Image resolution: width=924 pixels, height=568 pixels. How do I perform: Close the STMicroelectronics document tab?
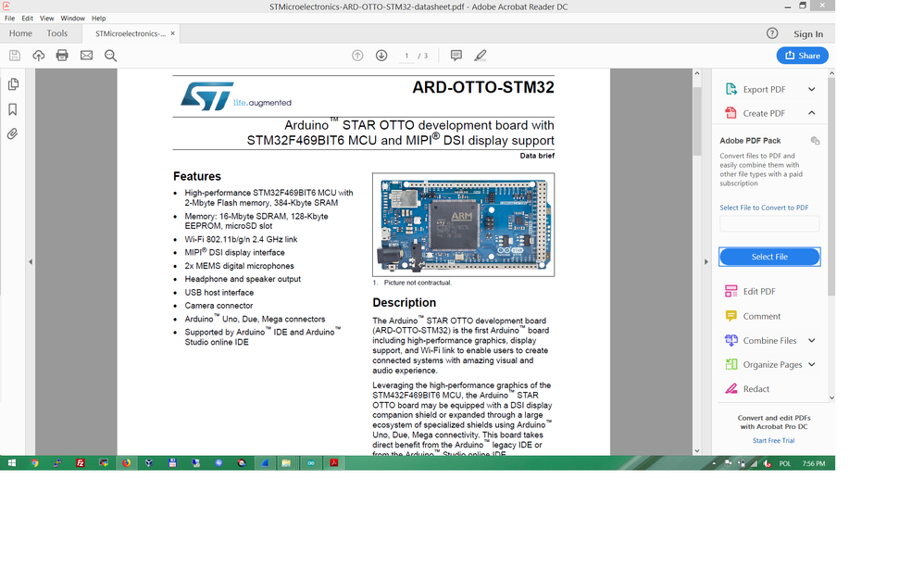[x=172, y=33]
